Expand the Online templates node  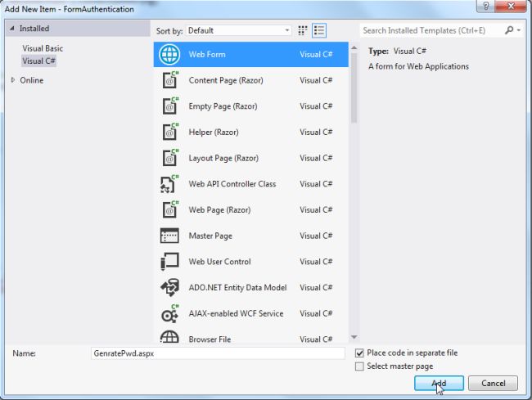coord(13,80)
